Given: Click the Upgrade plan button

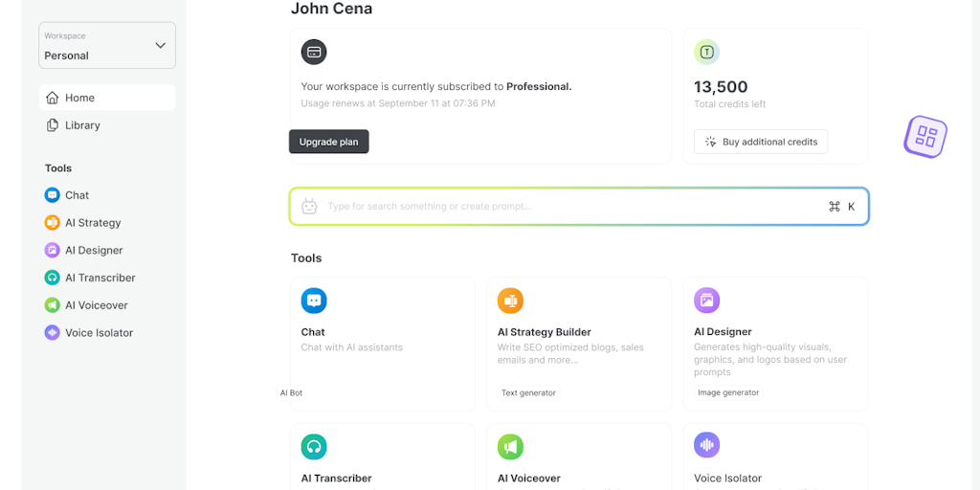Looking at the screenshot, I should point(329,142).
